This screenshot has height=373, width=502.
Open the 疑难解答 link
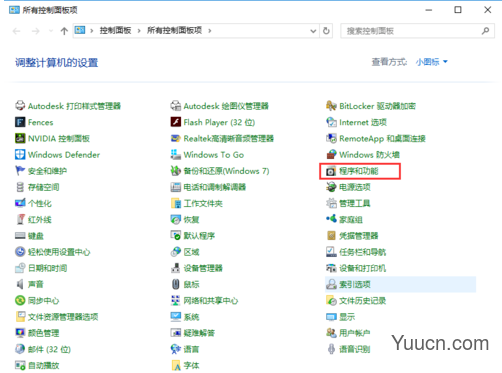(199, 333)
